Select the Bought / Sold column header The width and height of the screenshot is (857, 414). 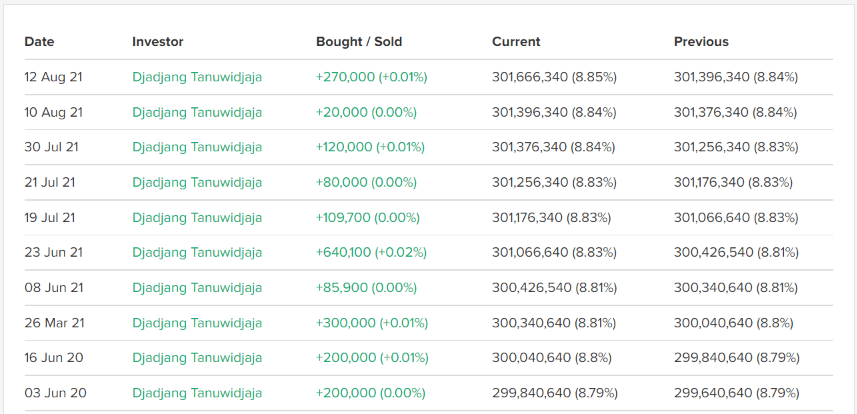(x=359, y=42)
